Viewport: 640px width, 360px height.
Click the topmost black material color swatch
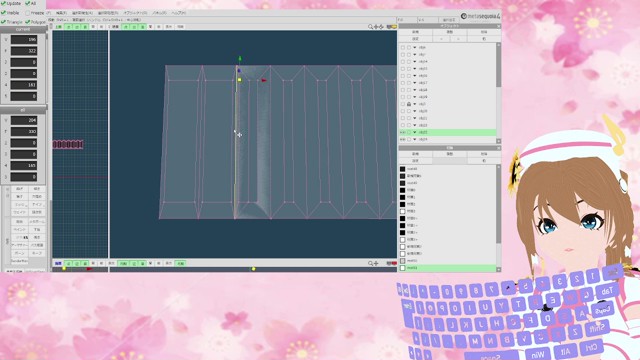point(402,169)
